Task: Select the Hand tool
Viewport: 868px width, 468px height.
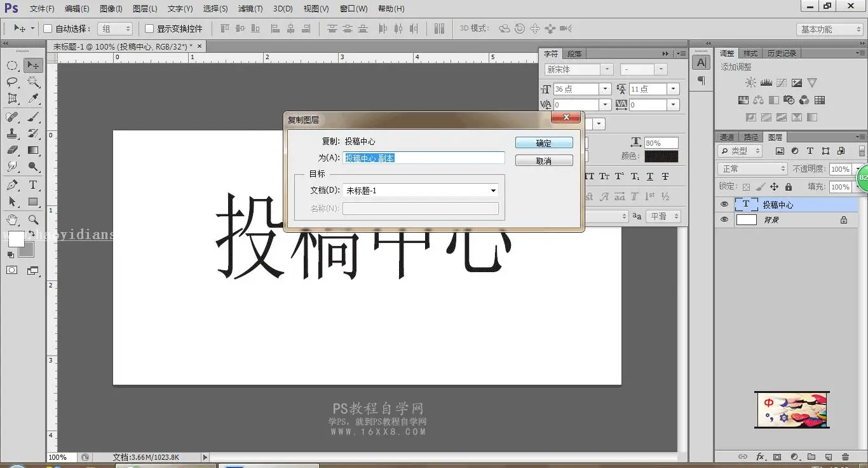Action: 12,220
